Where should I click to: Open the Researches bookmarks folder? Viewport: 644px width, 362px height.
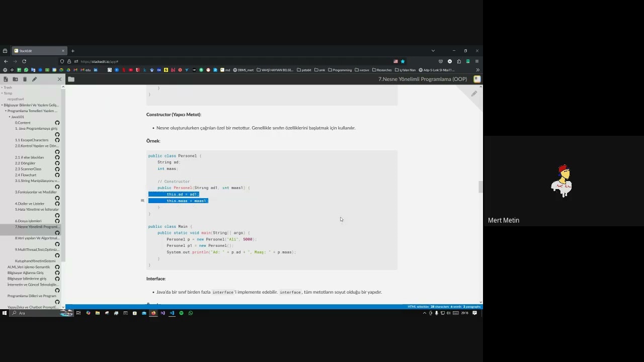click(382, 70)
